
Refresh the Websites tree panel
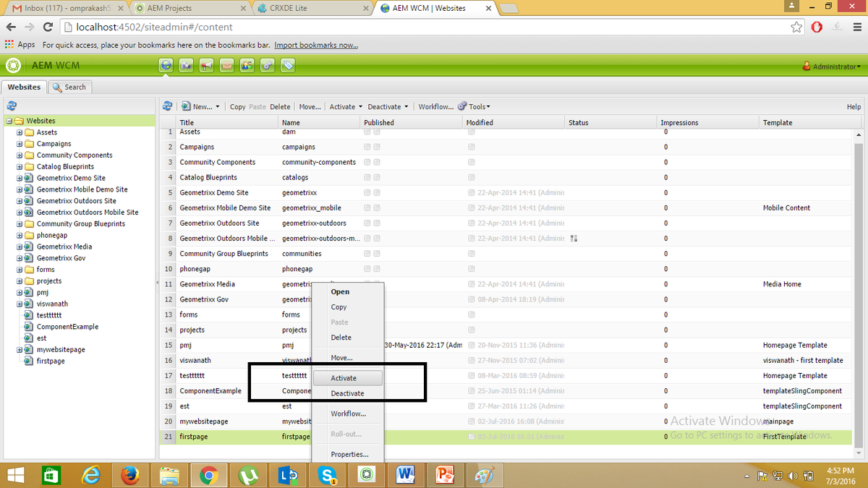pyautogui.click(x=12, y=106)
